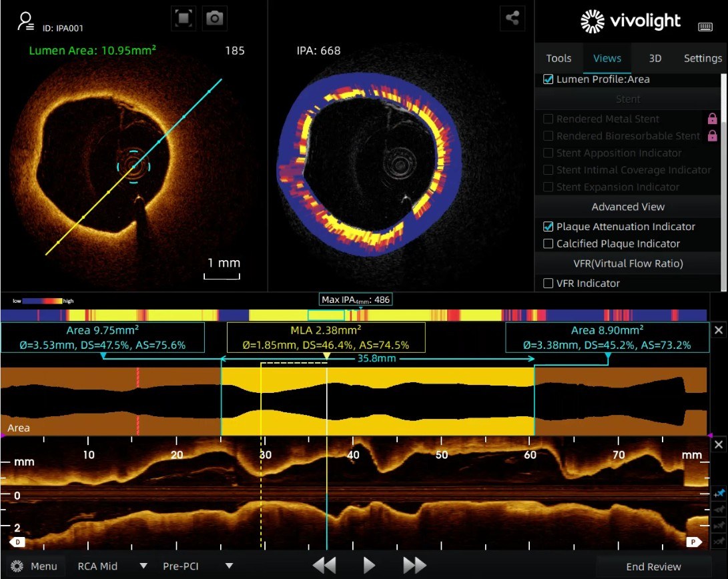Enable the VFR Indicator checkbox
Image resolution: width=728 pixels, height=579 pixels.
[549, 283]
